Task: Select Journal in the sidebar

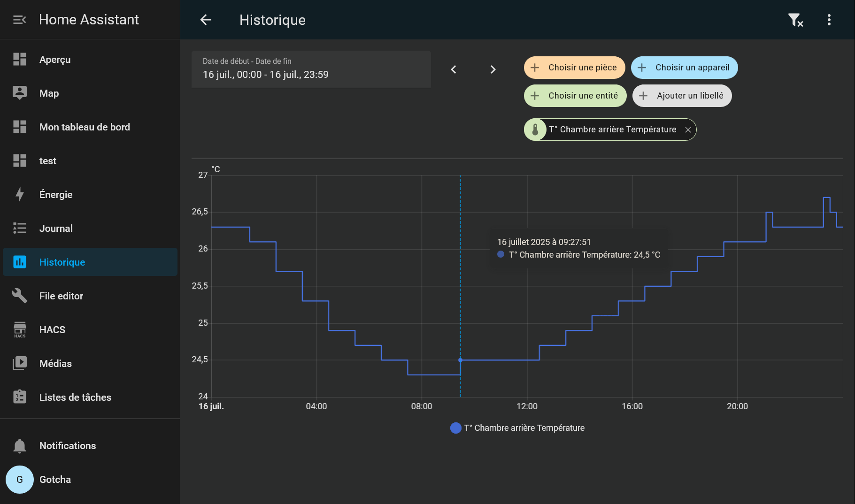Action: pyautogui.click(x=56, y=229)
